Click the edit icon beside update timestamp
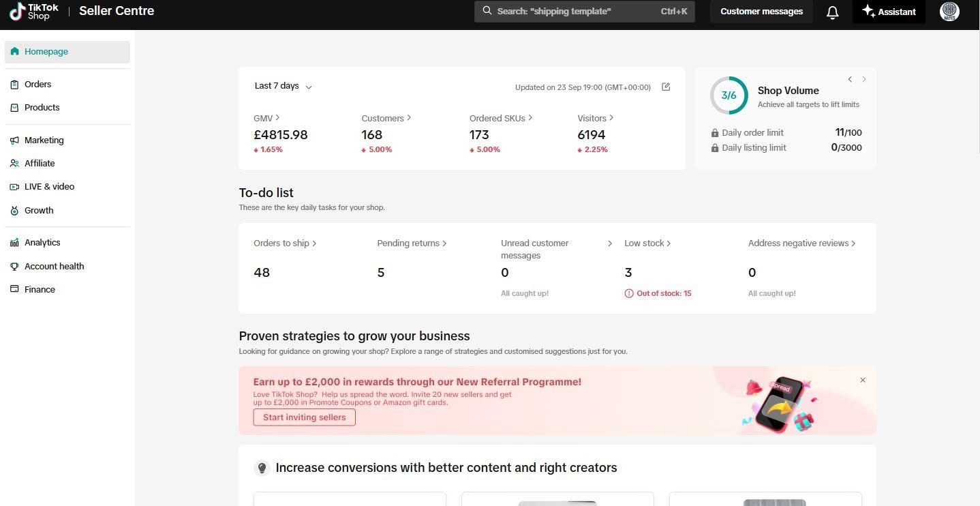Viewport: 980px width, 506px height. click(x=666, y=87)
